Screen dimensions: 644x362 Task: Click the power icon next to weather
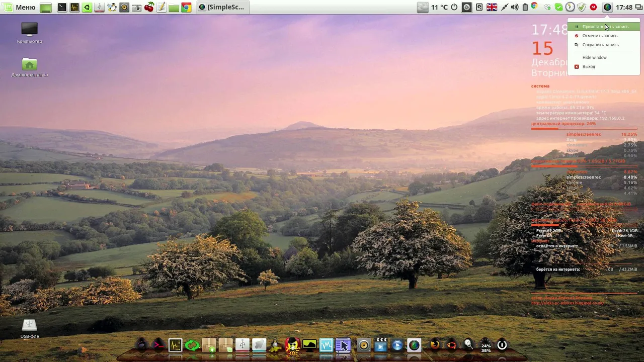454,7
